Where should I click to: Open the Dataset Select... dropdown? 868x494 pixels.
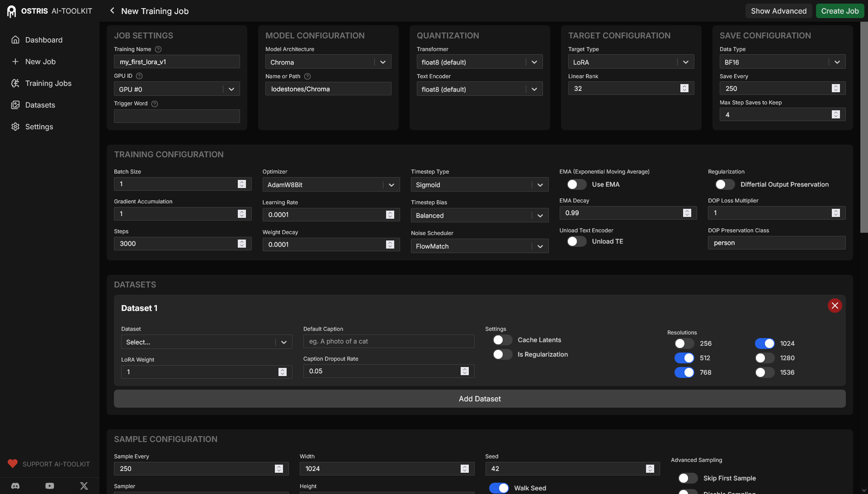pos(207,342)
